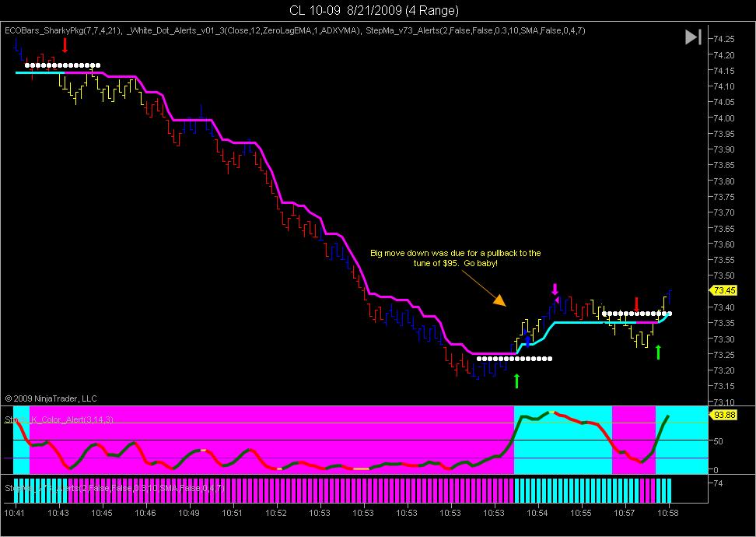Click the 74.00 price axis label
Image resolution: width=756 pixels, height=537 pixels.
click(x=724, y=118)
